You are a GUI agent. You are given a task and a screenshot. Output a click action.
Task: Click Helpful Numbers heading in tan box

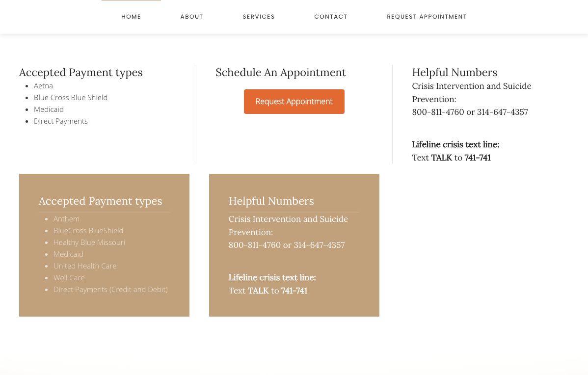pos(271,201)
